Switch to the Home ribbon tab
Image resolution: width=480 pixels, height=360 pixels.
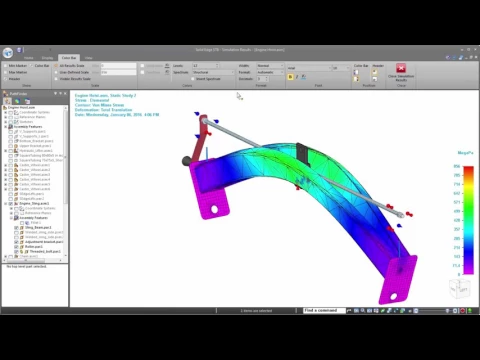click(x=29, y=58)
